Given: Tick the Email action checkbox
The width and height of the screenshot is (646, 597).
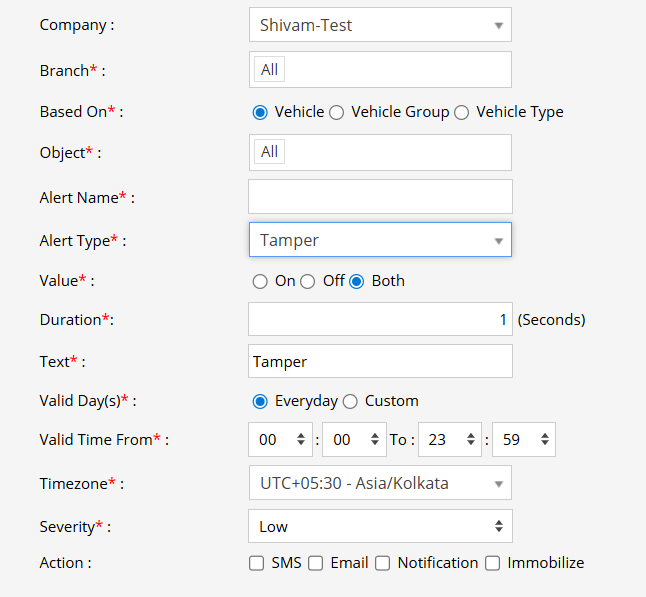Looking at the screenshot, I should pyautogui.click(x=315, y=563).
